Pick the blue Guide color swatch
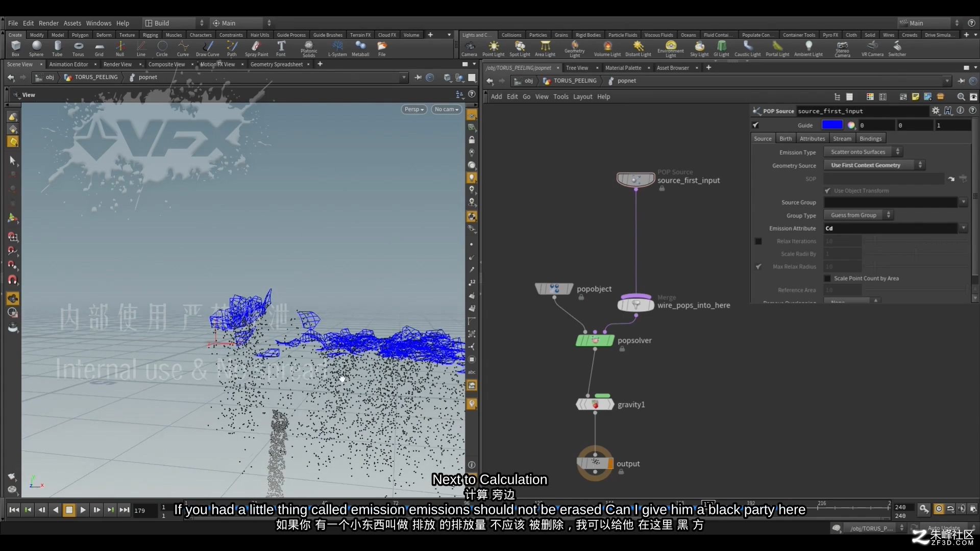The height and width of the screenshot is (551, 980). pos(832,125)
